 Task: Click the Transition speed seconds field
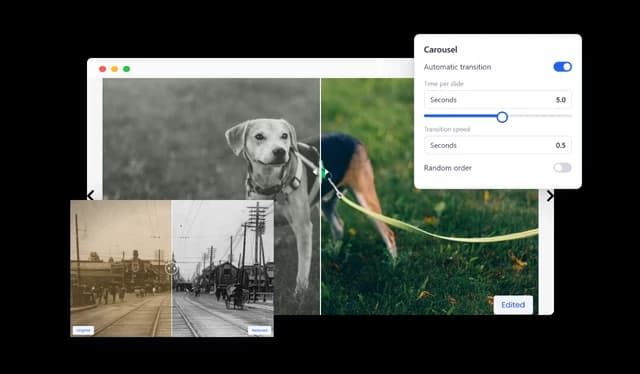click(x=498, y=145)
